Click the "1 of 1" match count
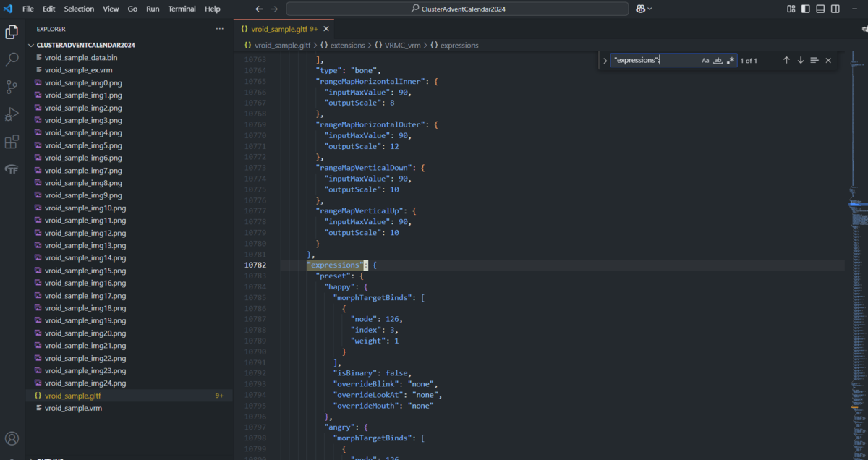The height and width of the screenshot is (460, 868). pos(749,61)
